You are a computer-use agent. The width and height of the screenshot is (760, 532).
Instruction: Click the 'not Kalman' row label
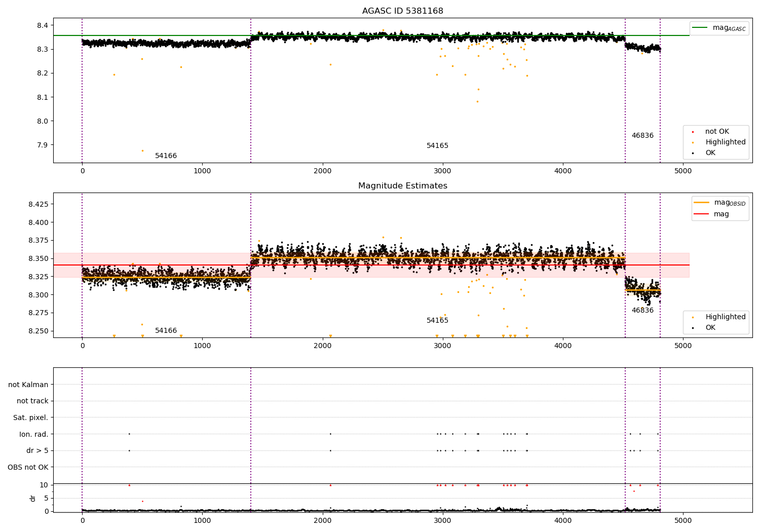tap(28, 385)
